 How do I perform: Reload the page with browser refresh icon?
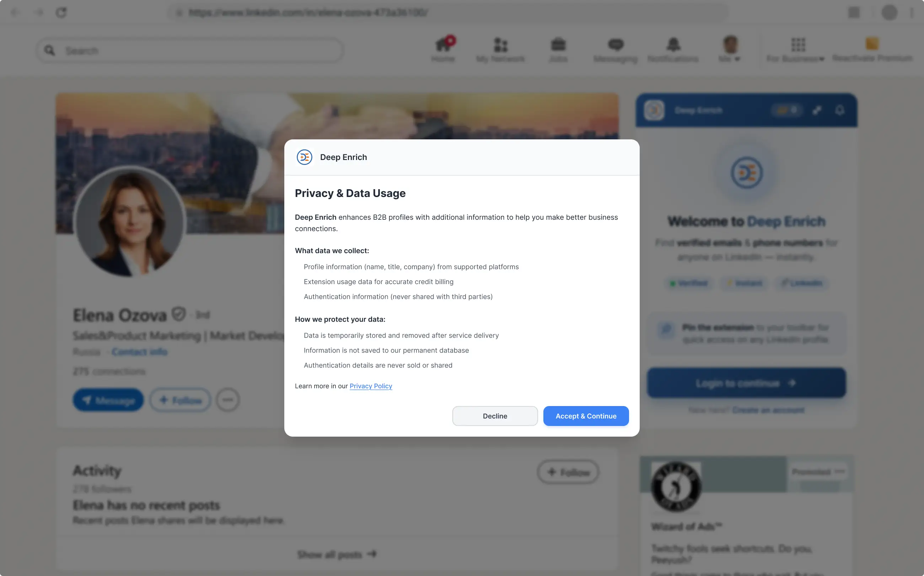pos(61,12)
